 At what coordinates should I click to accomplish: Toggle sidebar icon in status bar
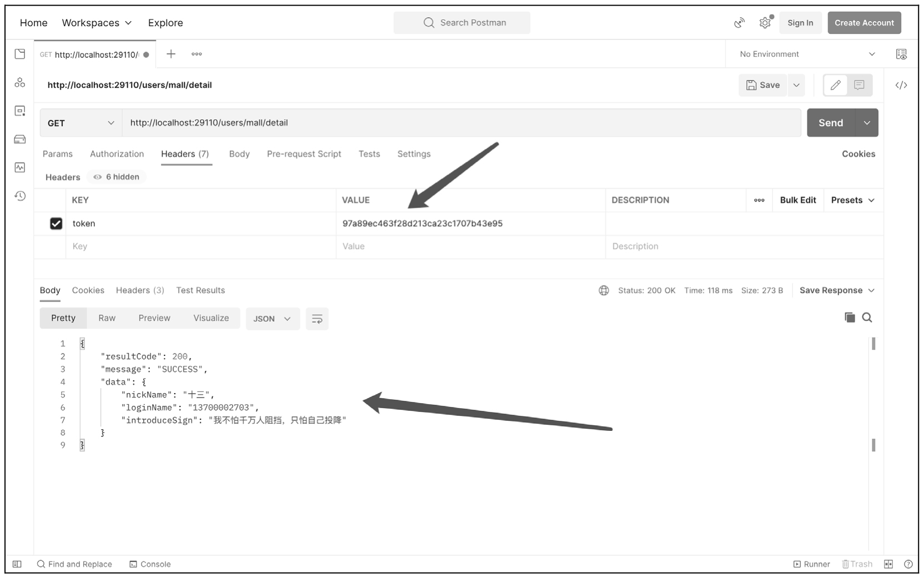pyautogui.click(x=17, y=564)
